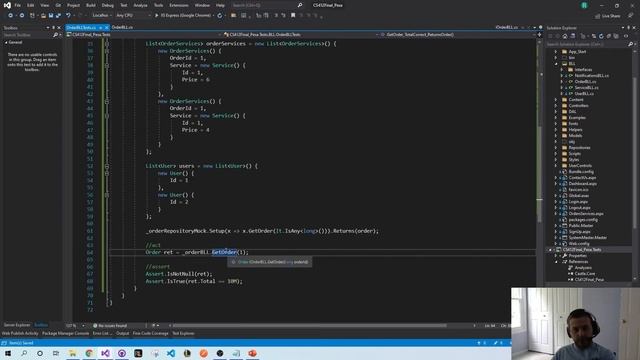
Task: Open the Fine Code Coverage tab
Action: 150,333
